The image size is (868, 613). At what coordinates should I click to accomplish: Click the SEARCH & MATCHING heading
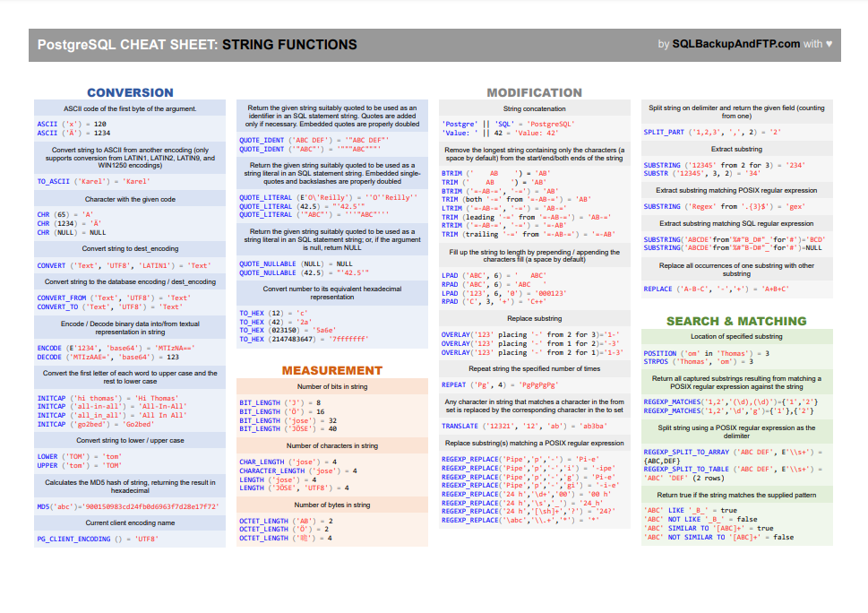pos(736,321)
